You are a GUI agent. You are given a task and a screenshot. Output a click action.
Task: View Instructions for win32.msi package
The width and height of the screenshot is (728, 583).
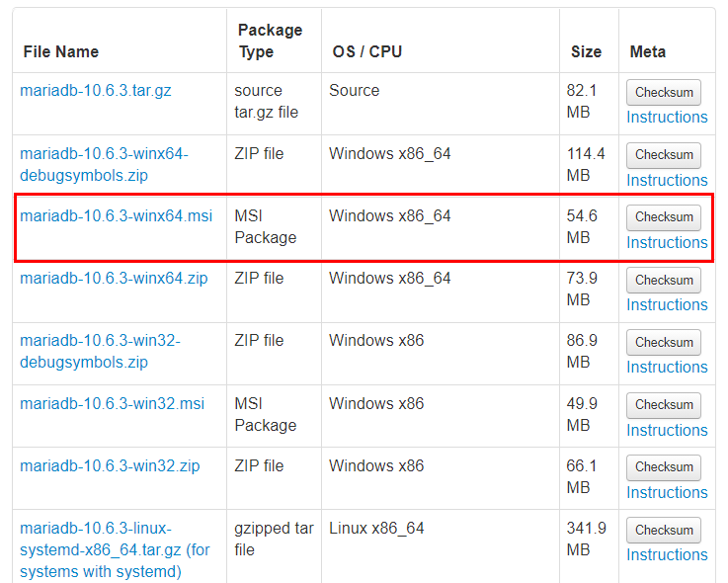pyautogui.click(x=667, y=430)
